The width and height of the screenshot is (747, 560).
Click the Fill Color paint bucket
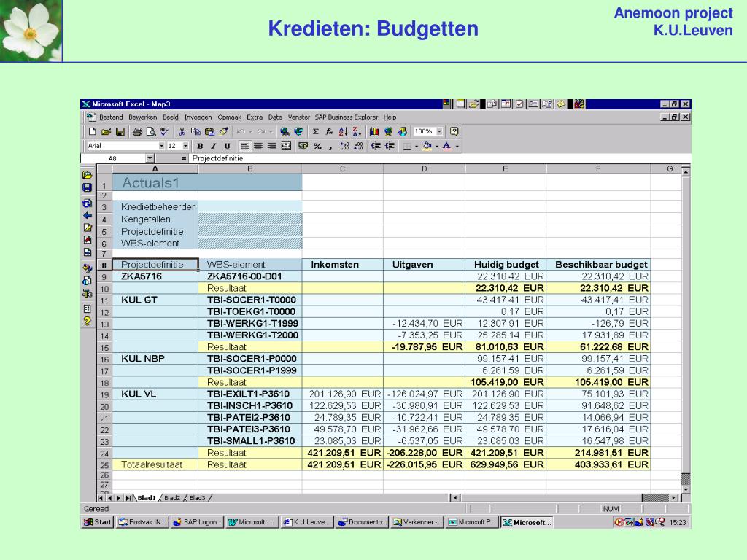point(427,146)
